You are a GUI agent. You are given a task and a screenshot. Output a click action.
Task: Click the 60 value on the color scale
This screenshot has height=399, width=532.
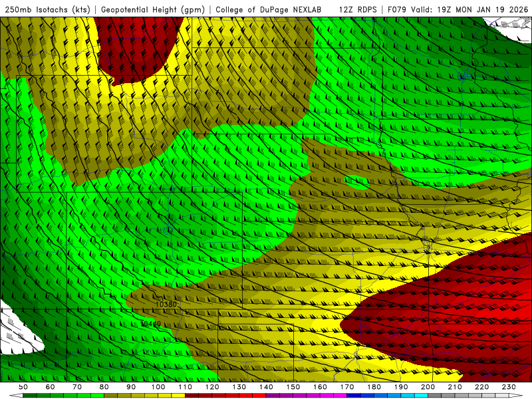pos(50,387)
